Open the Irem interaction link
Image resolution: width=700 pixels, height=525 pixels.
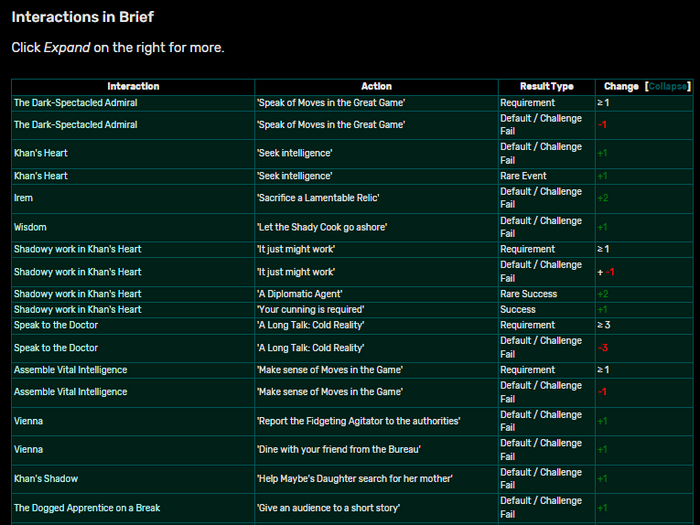point(23,198)
